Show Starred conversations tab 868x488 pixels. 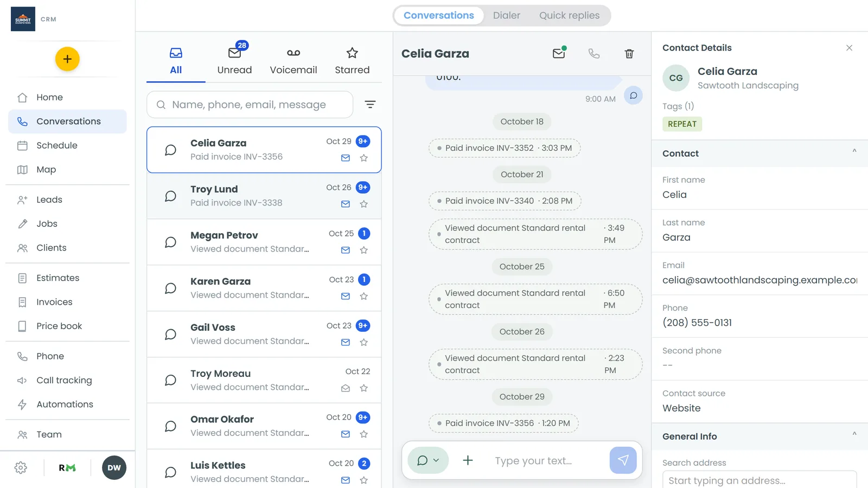[x=352, y=60]
